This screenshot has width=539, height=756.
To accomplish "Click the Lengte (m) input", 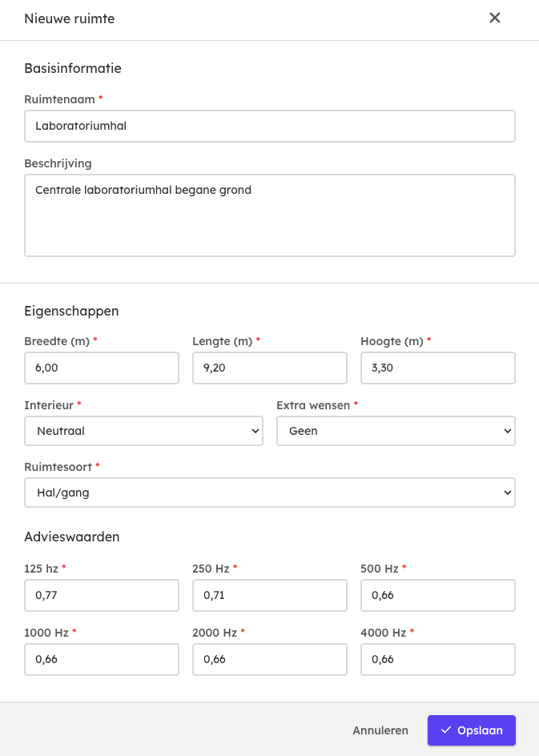I will click(x=269, y=368).
